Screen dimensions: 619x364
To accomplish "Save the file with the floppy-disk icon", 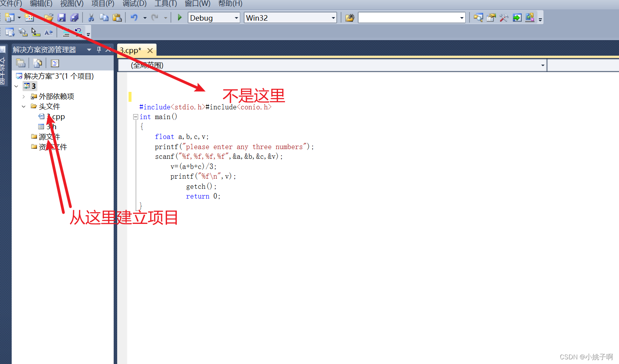I will (62, 18).
